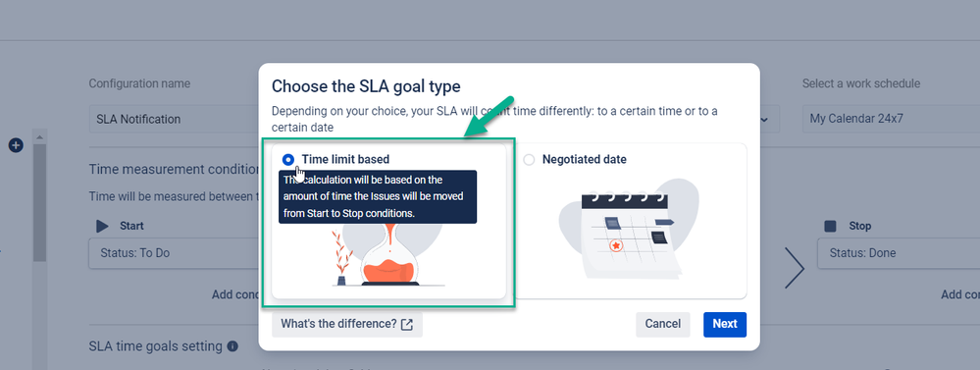This screenshot has width=980, height=370.
Task: Click the info icon beside SLA time goals setting
Action: (x=232, y=345)
